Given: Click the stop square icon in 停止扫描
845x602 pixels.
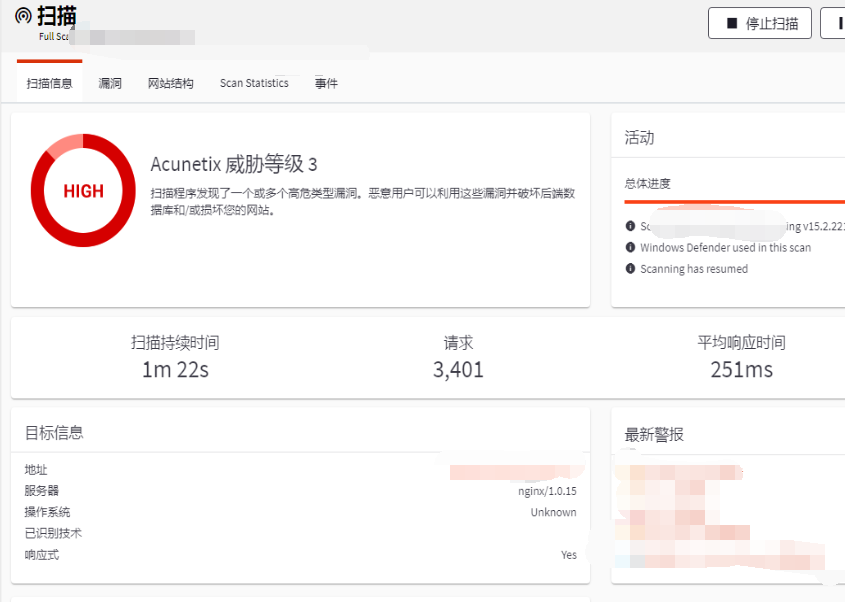Looking at the screenshot, I should point(732,23).
